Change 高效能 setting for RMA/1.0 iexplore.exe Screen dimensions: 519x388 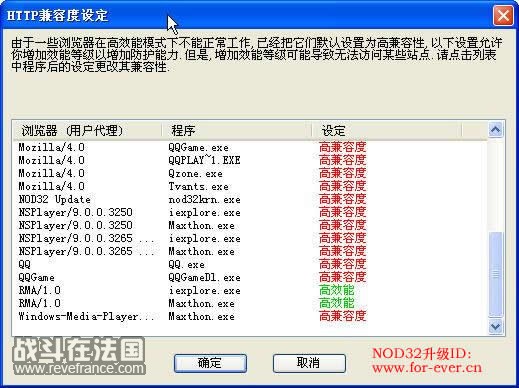click(x=336, y=290)
